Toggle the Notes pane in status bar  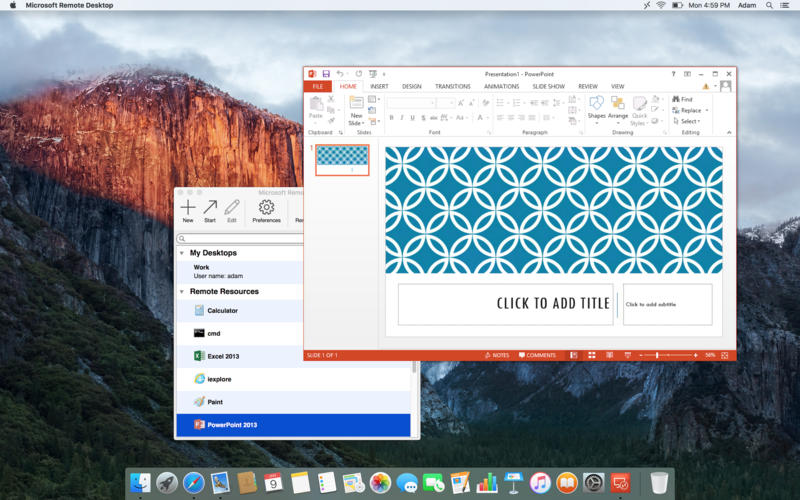pos(496,355)
